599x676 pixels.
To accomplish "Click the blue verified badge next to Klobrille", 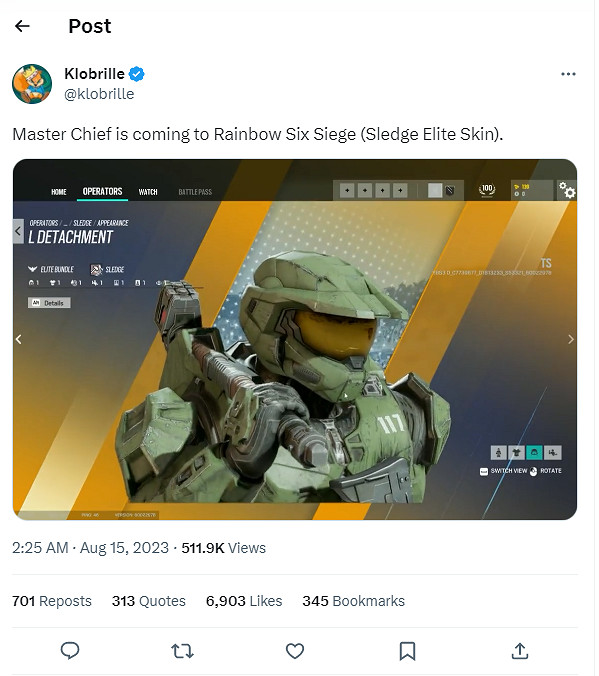I will click(137, 74).
